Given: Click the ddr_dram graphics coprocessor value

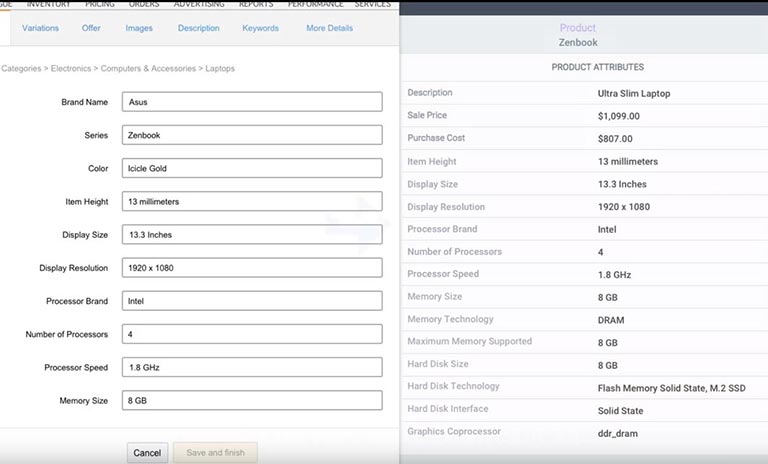Looking at the screenshot, I should (618, 434).
